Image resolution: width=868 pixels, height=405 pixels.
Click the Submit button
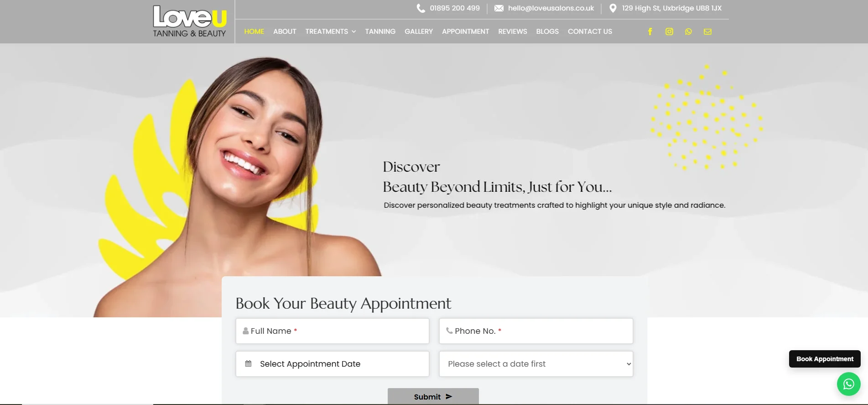[x=433, y=396]
